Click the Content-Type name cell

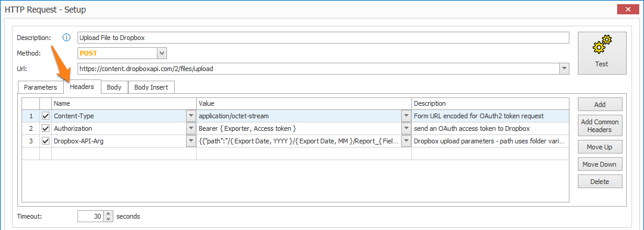click(x=119, y=116)
